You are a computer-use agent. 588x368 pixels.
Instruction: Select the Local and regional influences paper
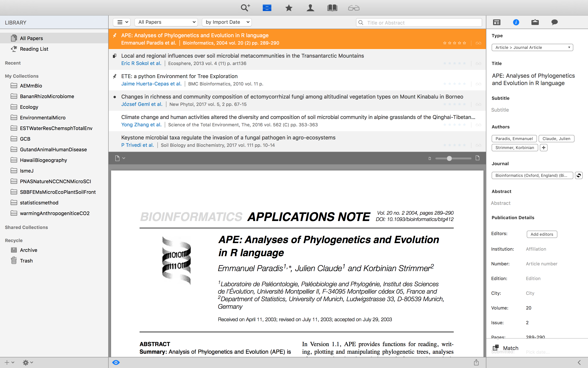(297, 59)
